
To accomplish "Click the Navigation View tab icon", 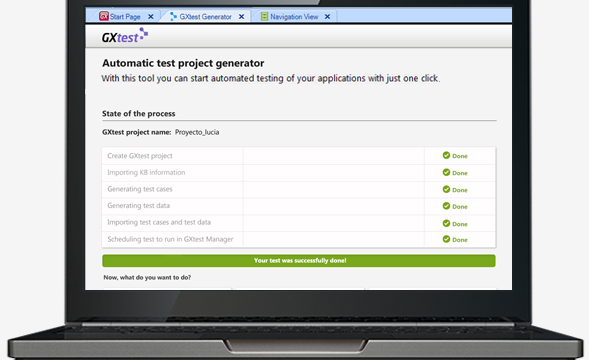I will pos(264,16).
